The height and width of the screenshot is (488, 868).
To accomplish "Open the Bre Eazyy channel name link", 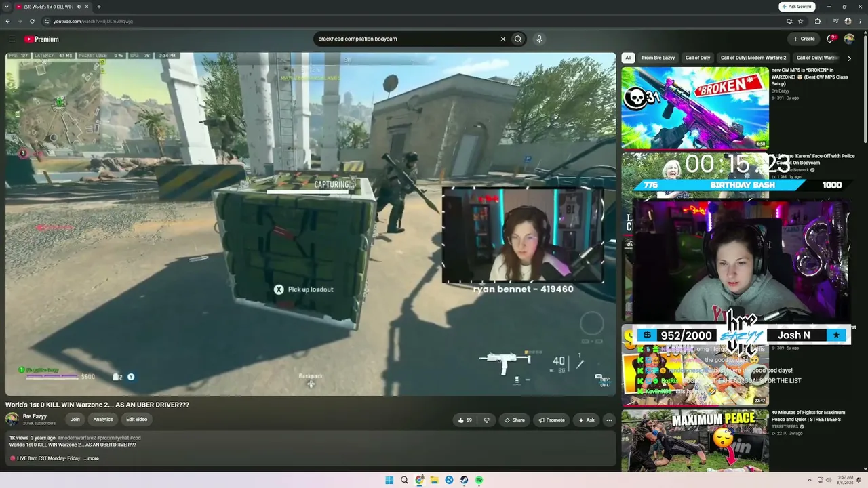I will click(35, 416).
